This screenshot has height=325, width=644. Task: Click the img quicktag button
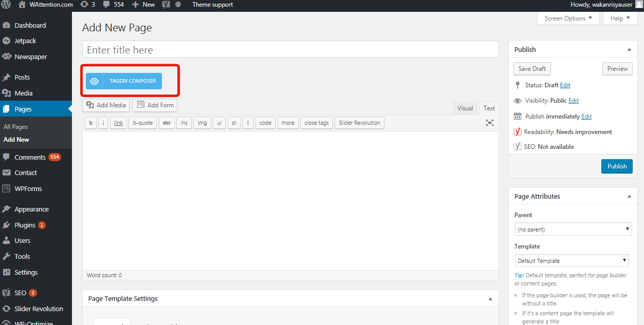tap(203, 123)
